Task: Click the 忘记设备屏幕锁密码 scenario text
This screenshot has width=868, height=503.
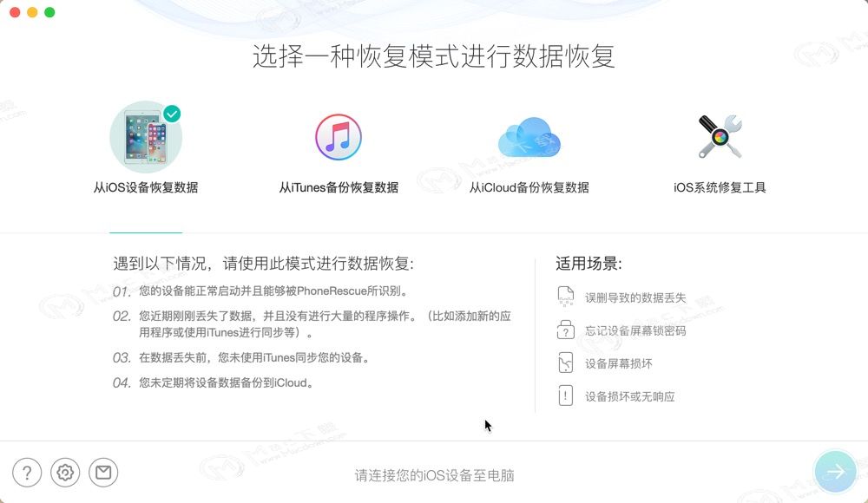Action: pos(635,330)
